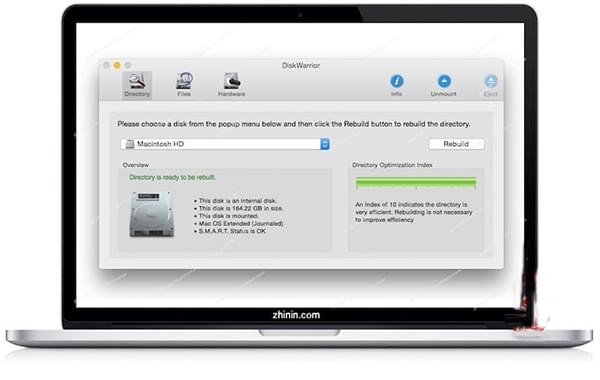This screenshot has height=380, width=600.
Task: Click the disk size line in Overview
Action: (239, 208)
